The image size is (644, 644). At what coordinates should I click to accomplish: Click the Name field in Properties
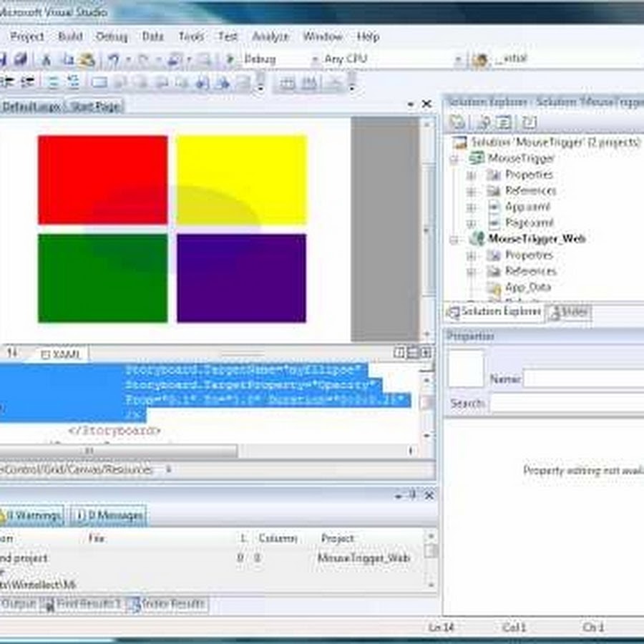coord(583,379)
